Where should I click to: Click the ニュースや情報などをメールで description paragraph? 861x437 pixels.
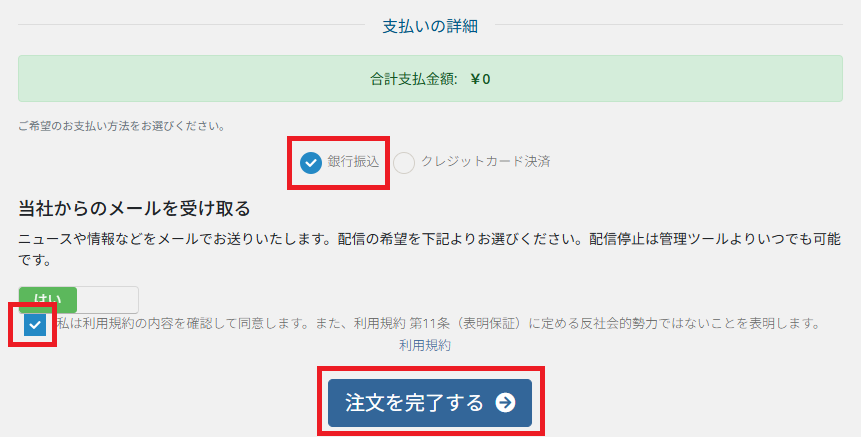pyautogui.click(x=429, y=250)
